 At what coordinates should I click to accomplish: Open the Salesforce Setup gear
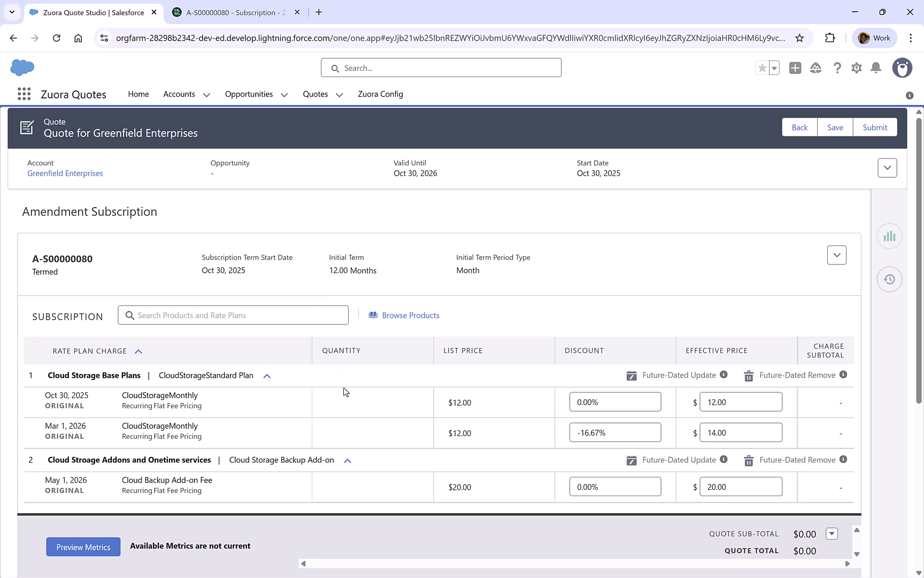[856, 68]
